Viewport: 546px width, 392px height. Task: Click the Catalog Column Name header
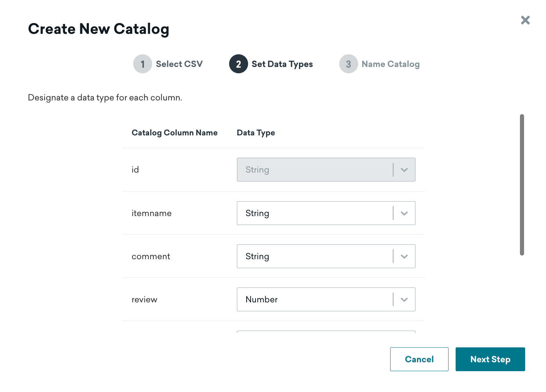tap(174, 133)
